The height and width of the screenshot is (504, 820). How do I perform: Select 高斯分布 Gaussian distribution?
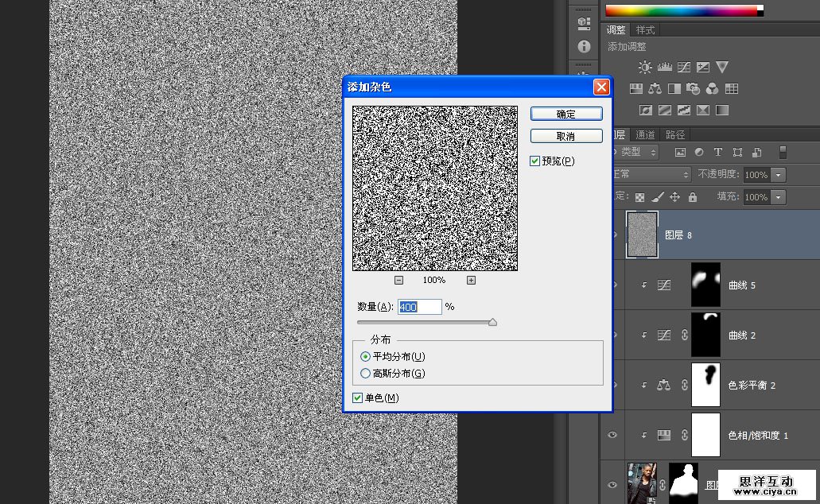click(366, 374)
